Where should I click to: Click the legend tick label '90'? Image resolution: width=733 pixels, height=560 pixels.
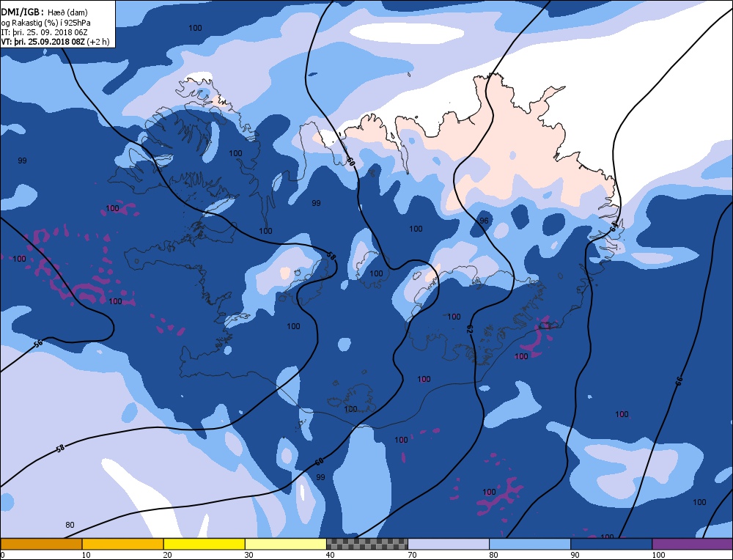575,555
